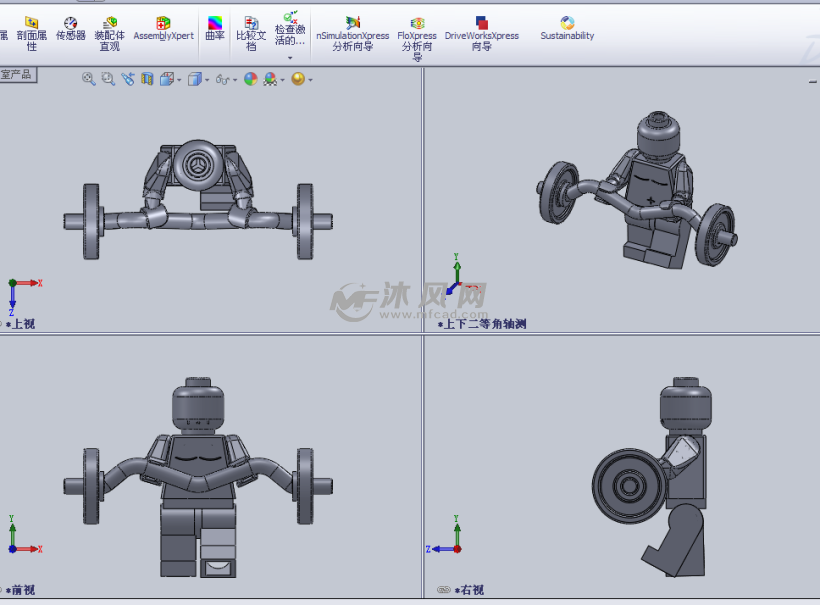The height and width of the screenshot is (605, 820).
Task: Show the 曲率 curvature display
Action: (215, 29)
